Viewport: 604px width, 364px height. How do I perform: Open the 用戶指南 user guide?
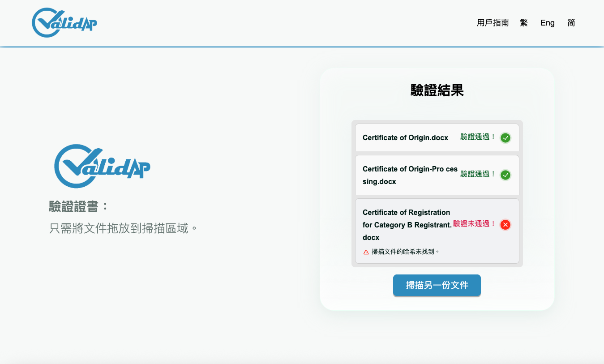(493, 23)
